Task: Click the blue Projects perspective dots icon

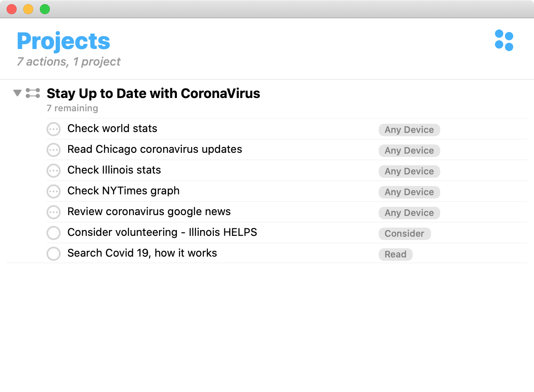Action: coord(504,41)
